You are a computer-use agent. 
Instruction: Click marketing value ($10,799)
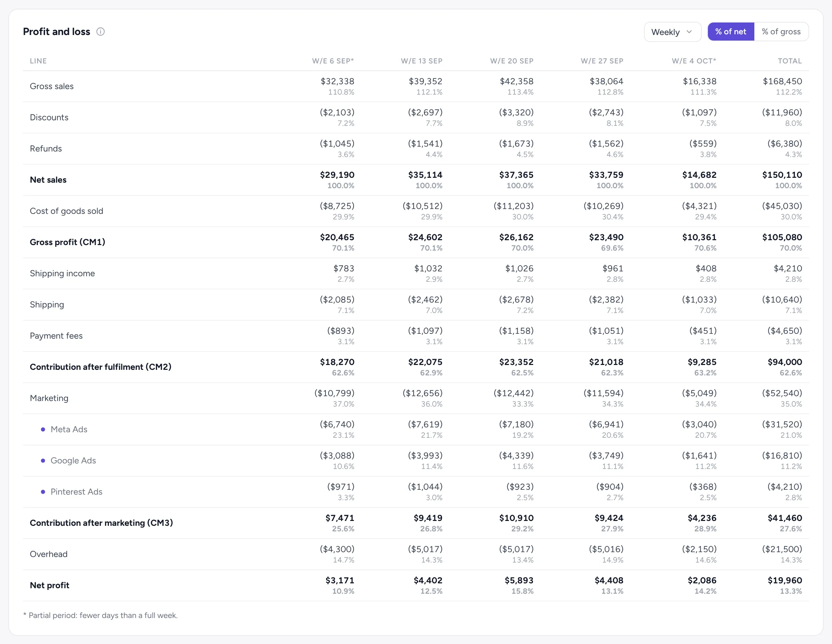click(x=334, y=393)
